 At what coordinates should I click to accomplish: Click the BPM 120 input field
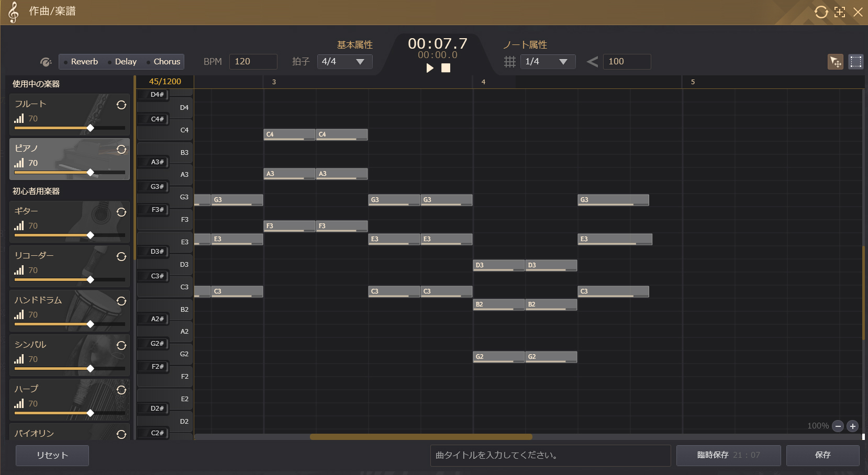pyautogui.click(x=253, y=62)
